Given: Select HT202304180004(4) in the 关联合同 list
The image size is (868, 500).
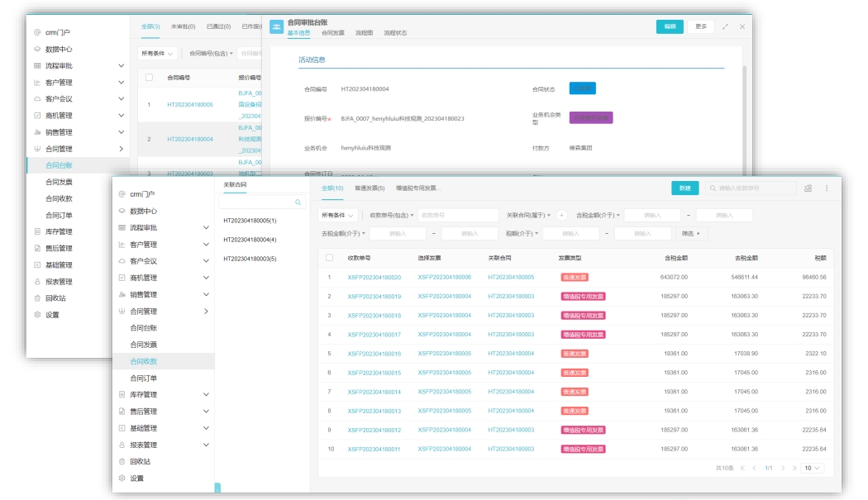Looking at the screenshot, I should (250, 240).
